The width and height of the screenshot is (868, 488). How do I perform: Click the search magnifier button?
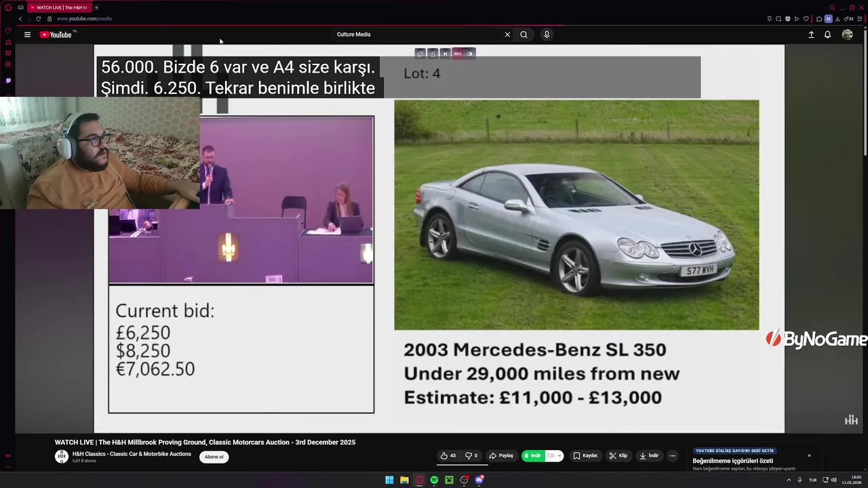(524, 35)
